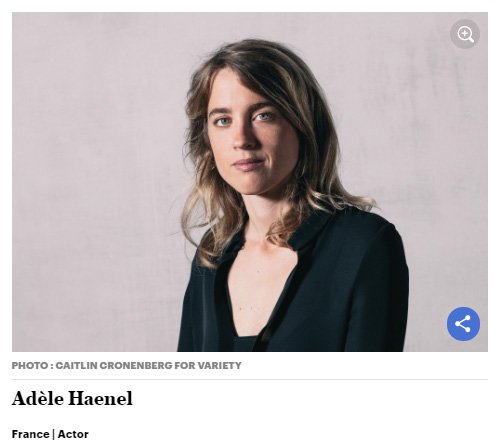Click the surname "Haenel" in the heading
This screenshot has height=447, width=496.
[101, 398]
